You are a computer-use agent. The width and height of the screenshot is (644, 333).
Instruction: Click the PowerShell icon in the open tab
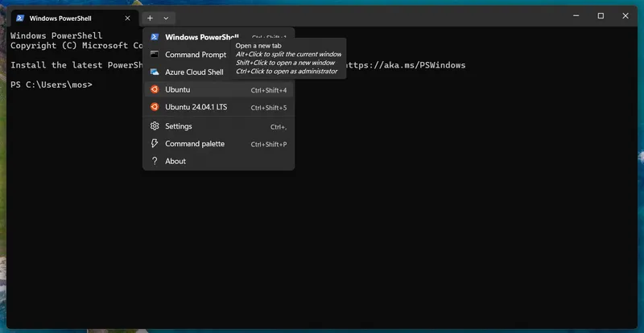19,18
